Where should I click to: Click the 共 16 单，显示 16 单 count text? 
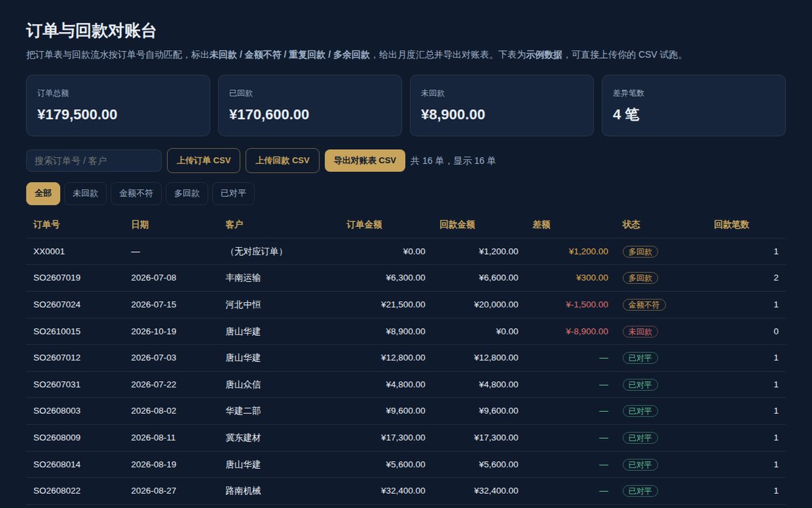click(x=453, y=161)
